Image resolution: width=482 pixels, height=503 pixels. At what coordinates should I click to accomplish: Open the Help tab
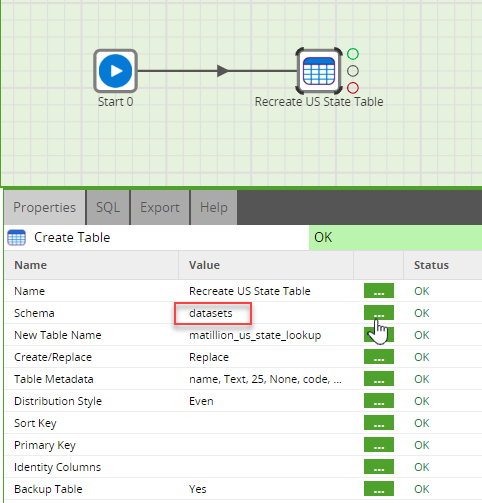pyautogui.click(x=214, y=207)
